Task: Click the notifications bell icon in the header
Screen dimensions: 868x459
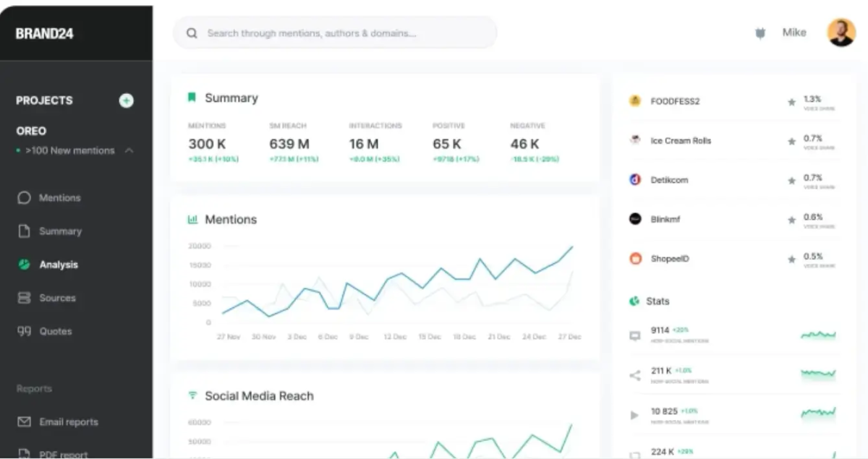Action: click(759, 33)
